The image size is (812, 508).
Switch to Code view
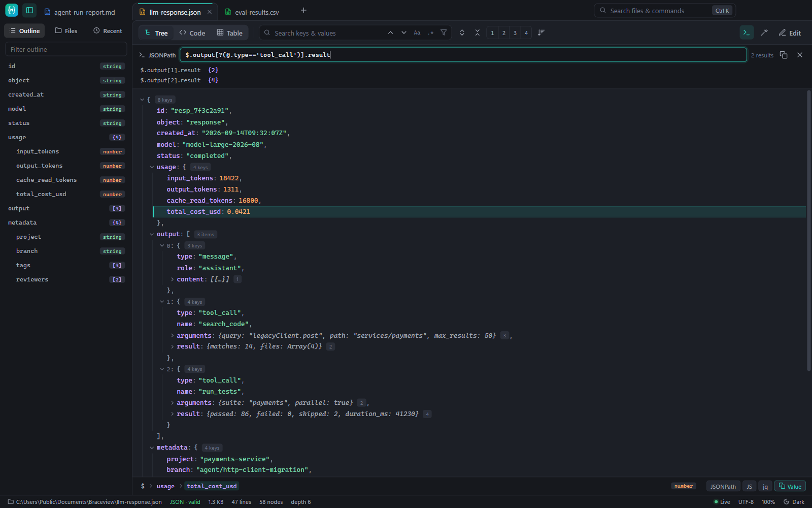[192, 33]
